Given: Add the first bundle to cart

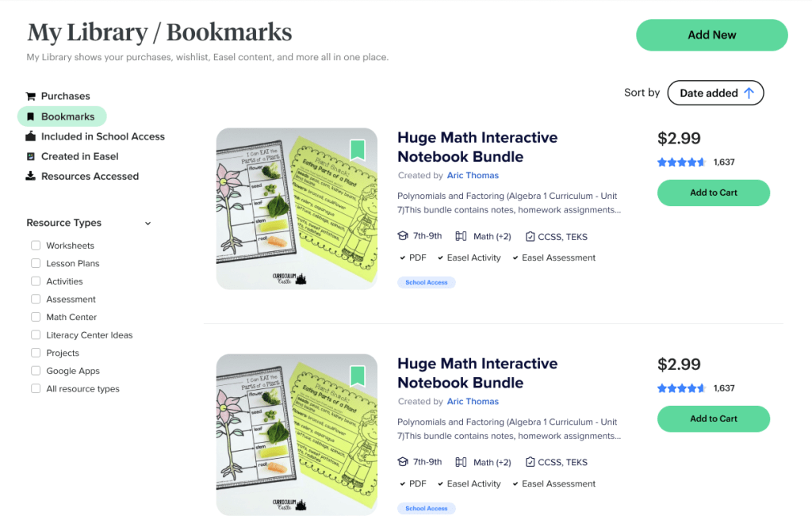Looking at the screenshot, I should [713, 193].
